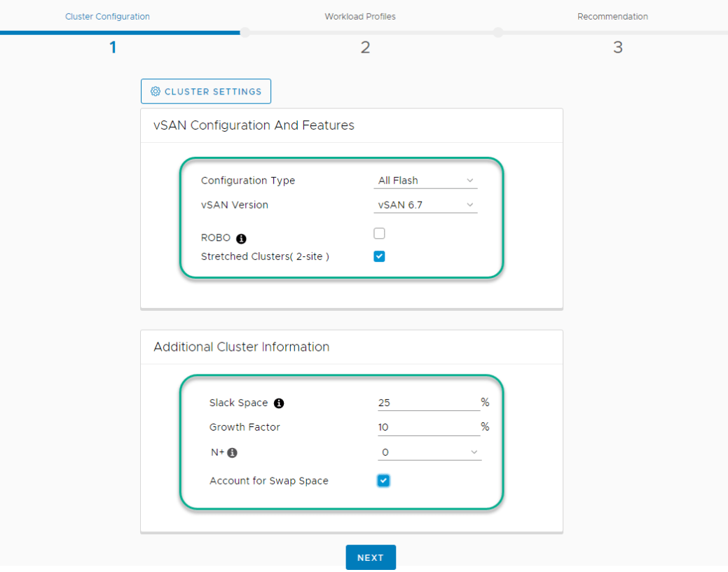The width and height of the screenshot is (728, 572).
Task: Switch to the Recommendation step
Action: pyautogui.click(x=612, y=17)
